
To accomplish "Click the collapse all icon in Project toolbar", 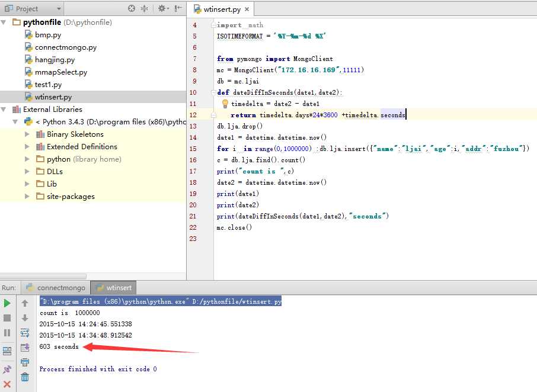I will click(145, 8).
